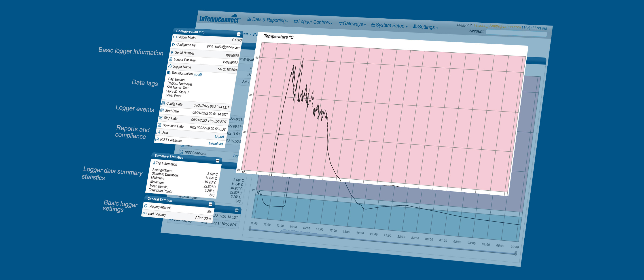Click the Logger Passkey lock icon
Viewport: 644px width, 280px height.
point(171,59)
